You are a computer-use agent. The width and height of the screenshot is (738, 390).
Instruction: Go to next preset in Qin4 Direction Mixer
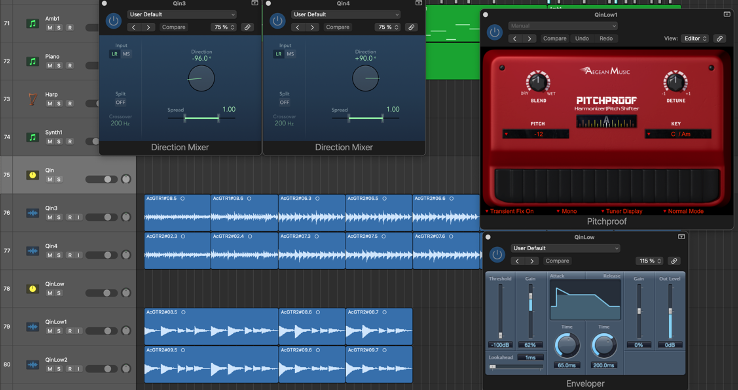tap(312, 27)
